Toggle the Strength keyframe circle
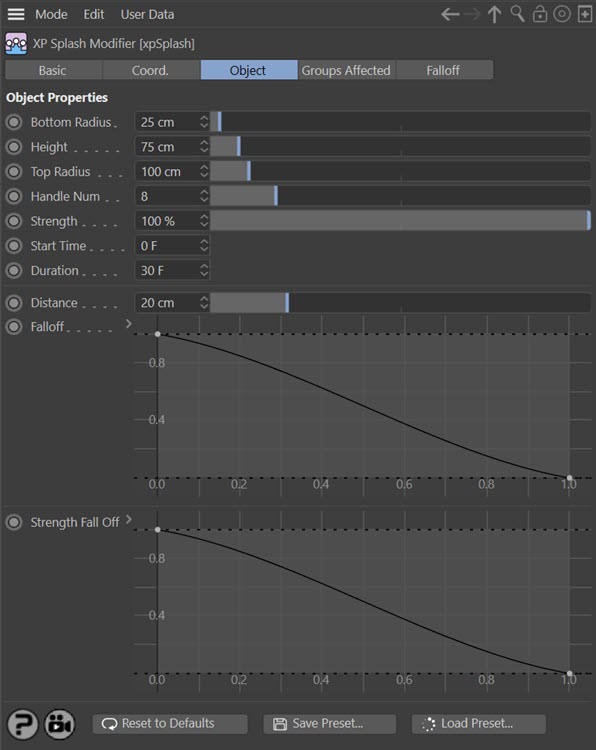596x750 pixels. coord(14,221)
